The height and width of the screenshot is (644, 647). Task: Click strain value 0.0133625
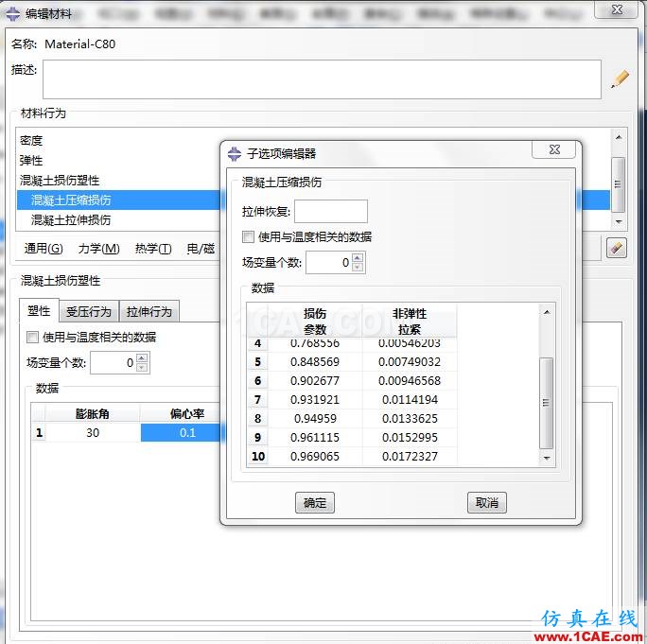pos(410,419)
